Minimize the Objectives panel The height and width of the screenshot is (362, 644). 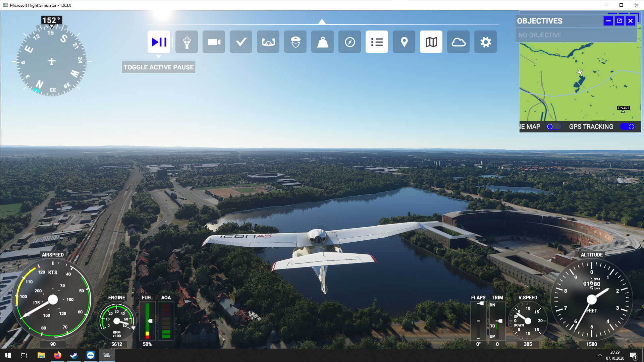tap(608, 21)
